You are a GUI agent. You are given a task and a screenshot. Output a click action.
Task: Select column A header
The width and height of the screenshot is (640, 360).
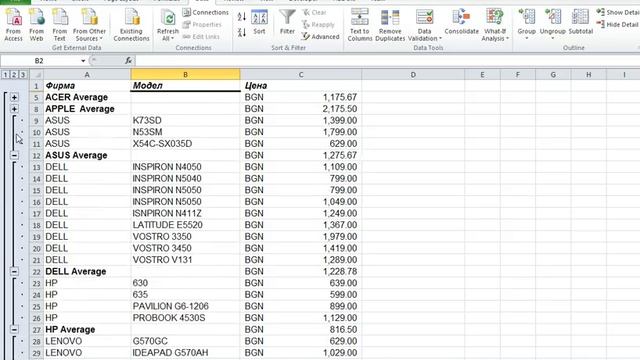87,75
